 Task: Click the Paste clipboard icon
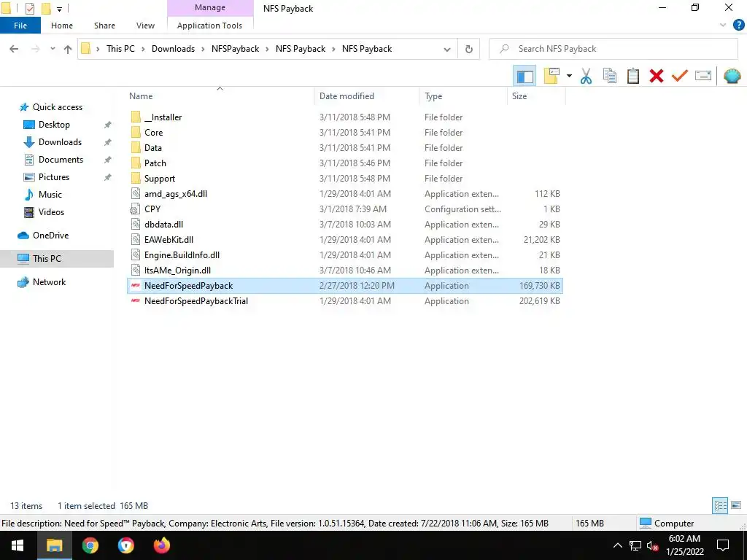[x=632, y=76]
